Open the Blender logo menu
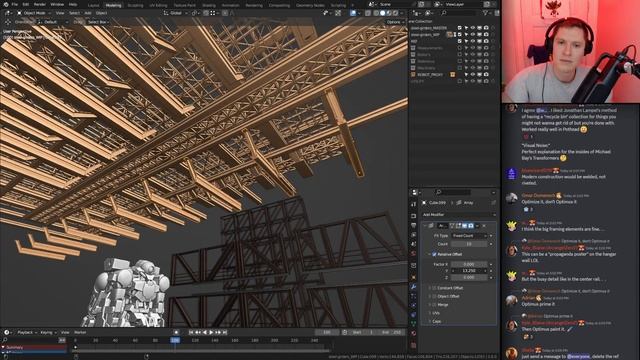Screen dimensions: 640x360 pos(6,4)
